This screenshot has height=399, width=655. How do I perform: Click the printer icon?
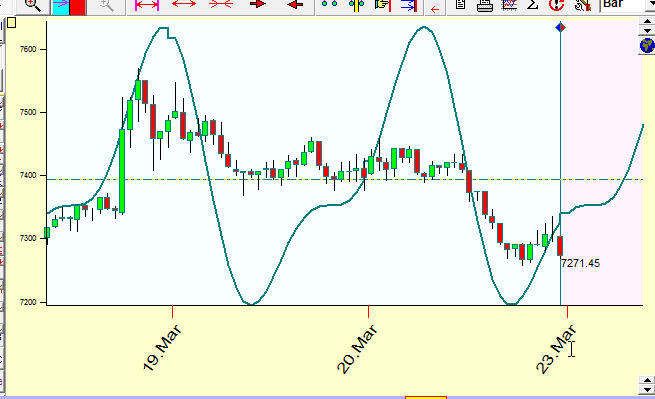tap(485, 5)
